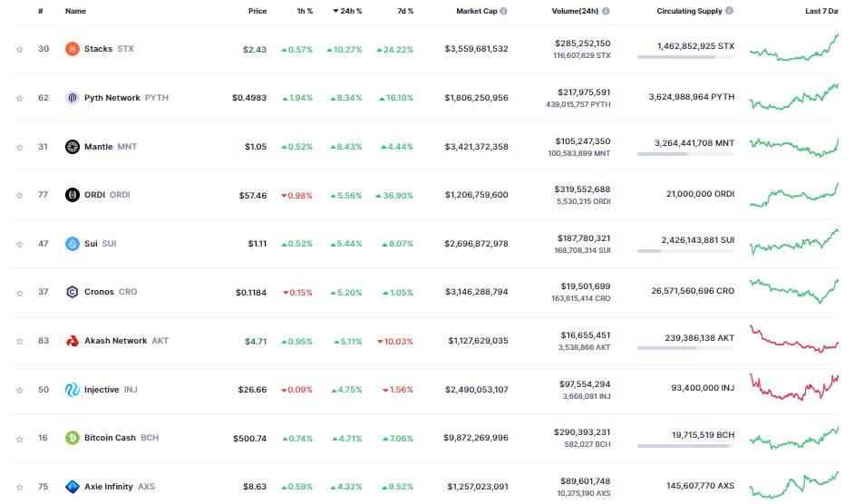864x504 pixels.
Task: Sort by Market Cap column header
Action: [x=477, y=11]
